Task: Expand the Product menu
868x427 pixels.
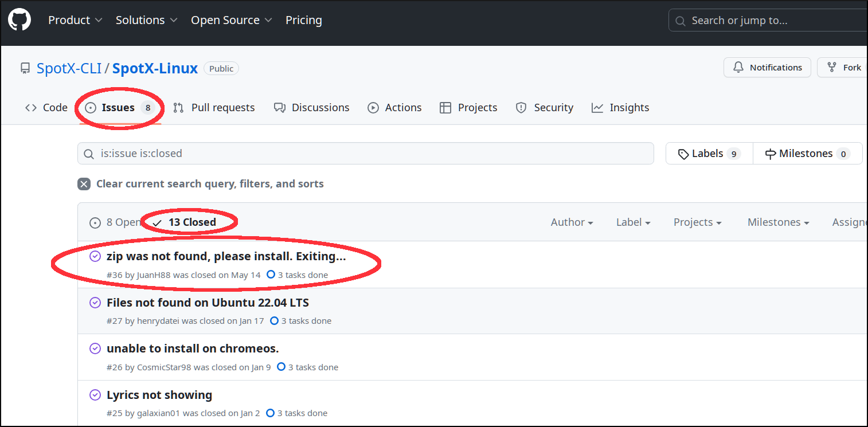Action: pos(75,20)
